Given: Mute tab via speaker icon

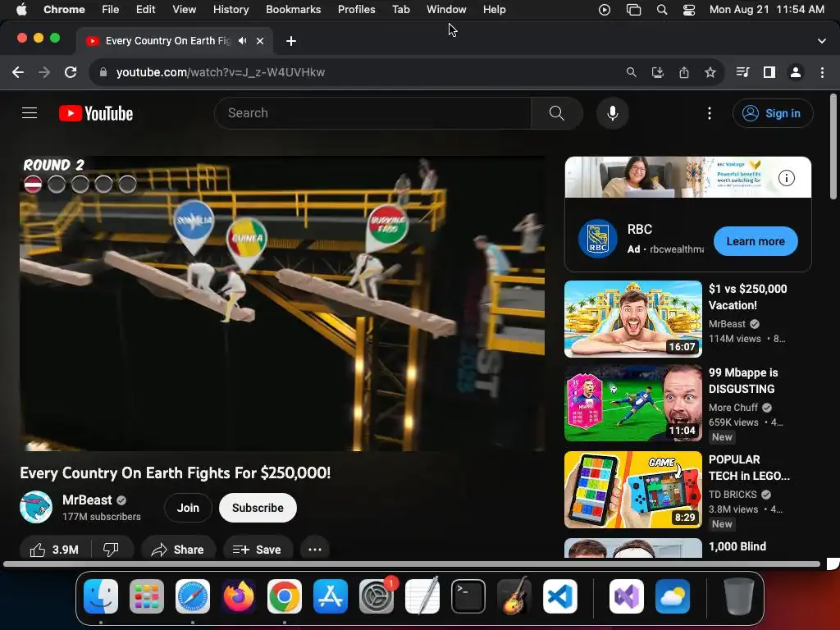Looking at the screenshot, I should coord(243,41).
